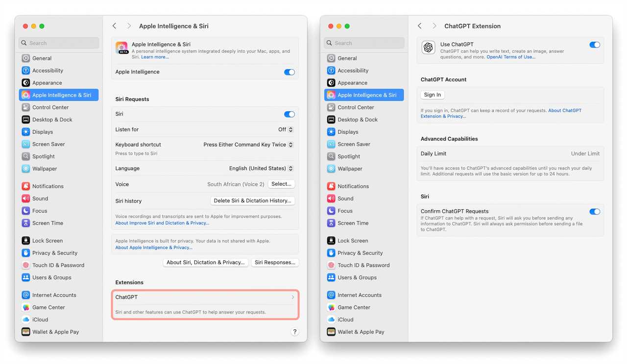Click Users & Groups icon in right window

331,277
